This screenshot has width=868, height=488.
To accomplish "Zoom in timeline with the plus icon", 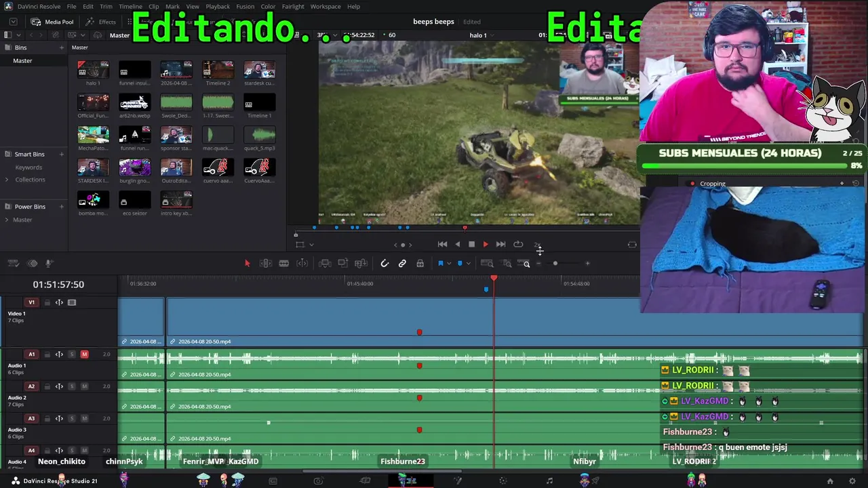I will tap(587, 264).
